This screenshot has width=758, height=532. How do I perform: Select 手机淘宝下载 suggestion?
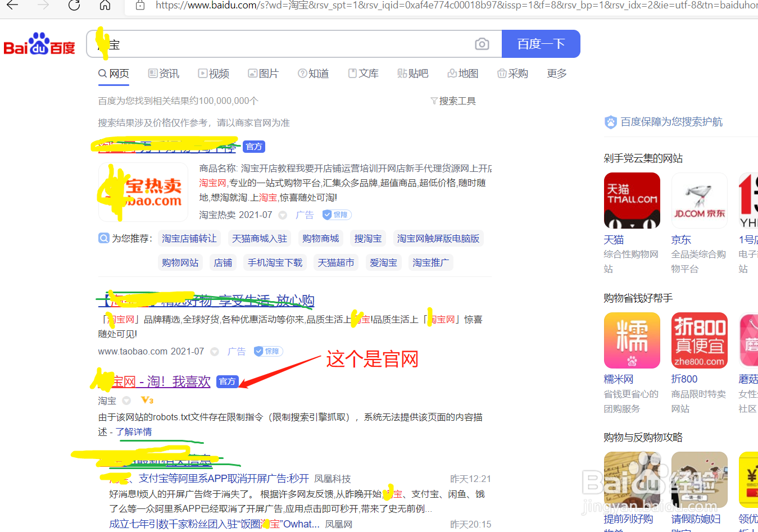[275, 263]
